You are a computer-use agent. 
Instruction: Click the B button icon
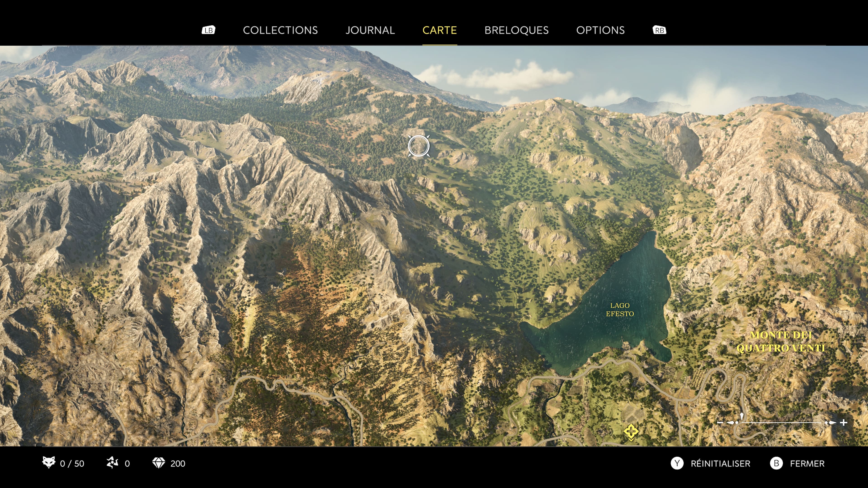point(776,463)
